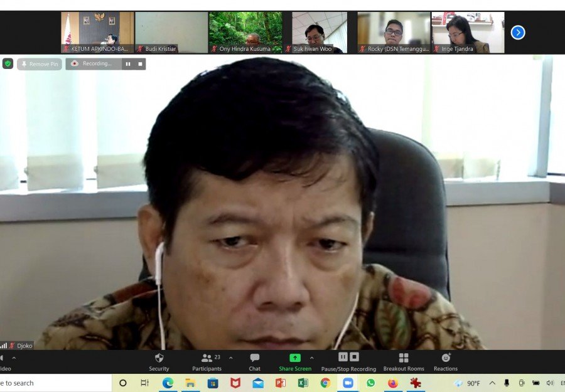Open Breakout Rooms
Image resolution: width=565 pixels, height=392 pixels.
(x=404, y=362)
